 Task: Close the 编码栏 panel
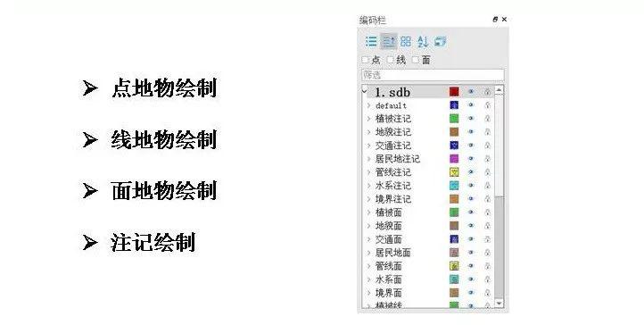(x=504, y=20)
